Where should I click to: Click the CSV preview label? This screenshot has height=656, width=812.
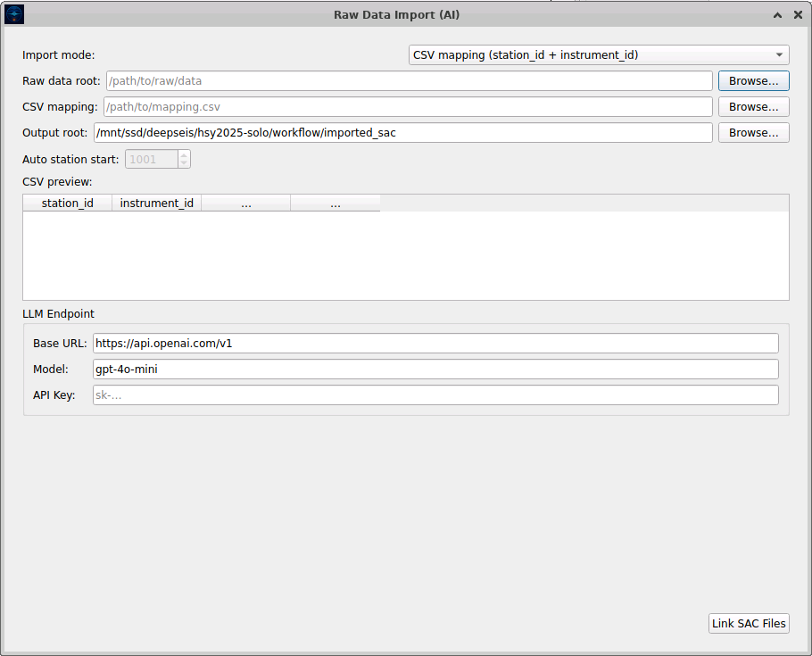(57, 182)
